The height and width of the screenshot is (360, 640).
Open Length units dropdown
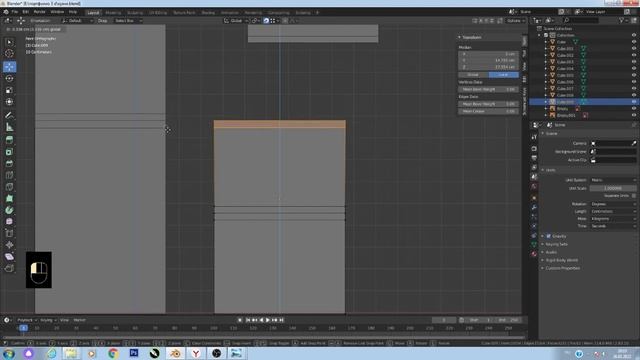click(613, 211)
